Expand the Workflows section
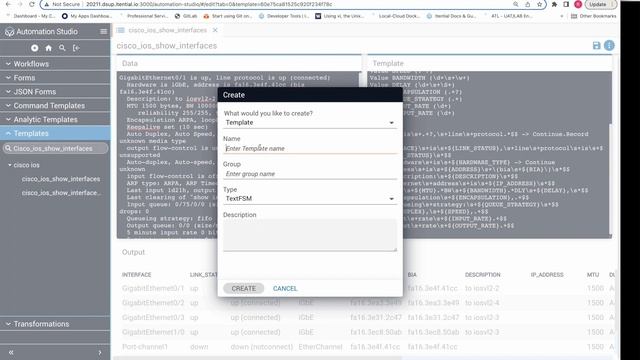This screenshot has height=360, width=640. coord(55,64)
